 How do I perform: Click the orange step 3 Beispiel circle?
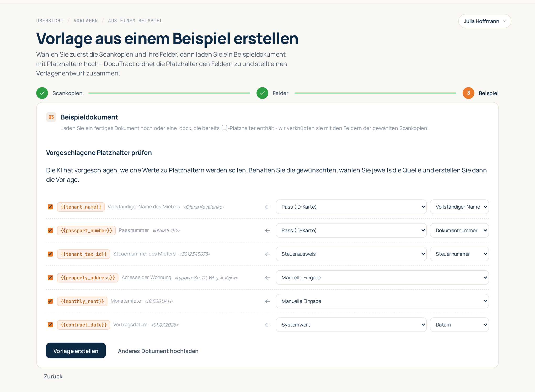[468, 93]
